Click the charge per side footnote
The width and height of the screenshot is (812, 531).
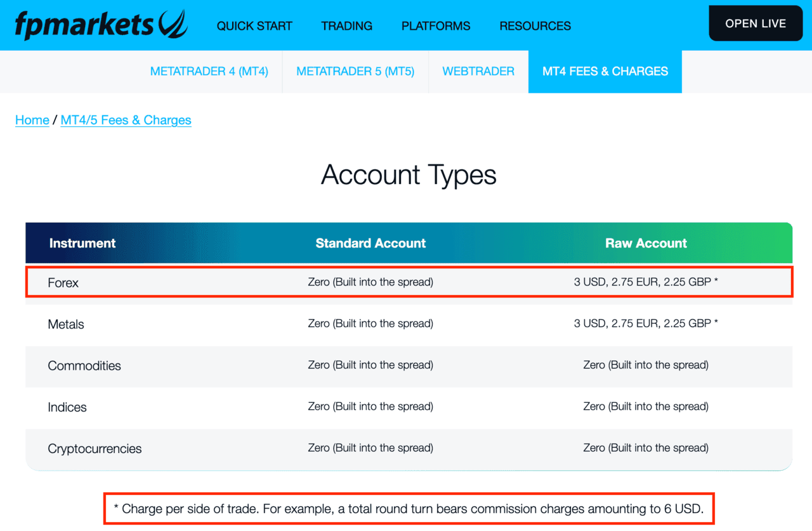(x=409, y=509)
